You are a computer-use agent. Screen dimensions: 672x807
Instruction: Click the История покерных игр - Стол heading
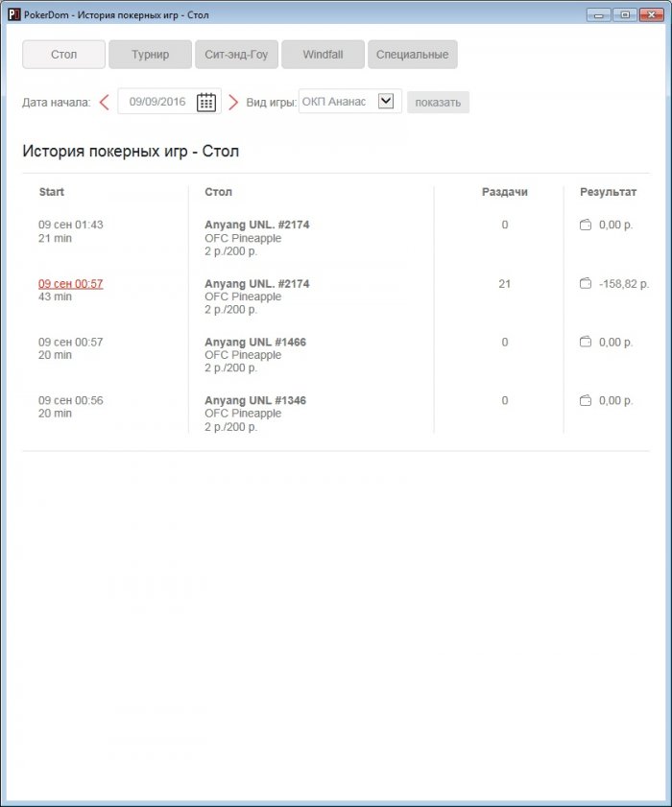point(131,152)
